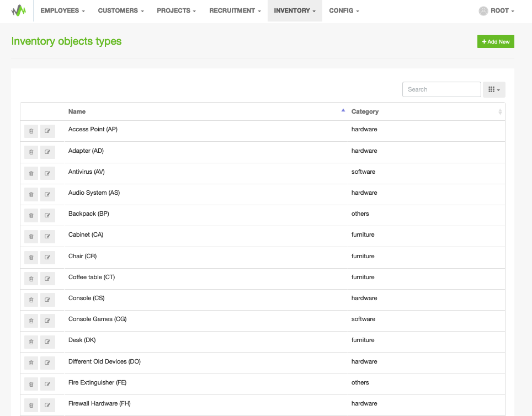Open the Employees menu

tap(62, 10)
